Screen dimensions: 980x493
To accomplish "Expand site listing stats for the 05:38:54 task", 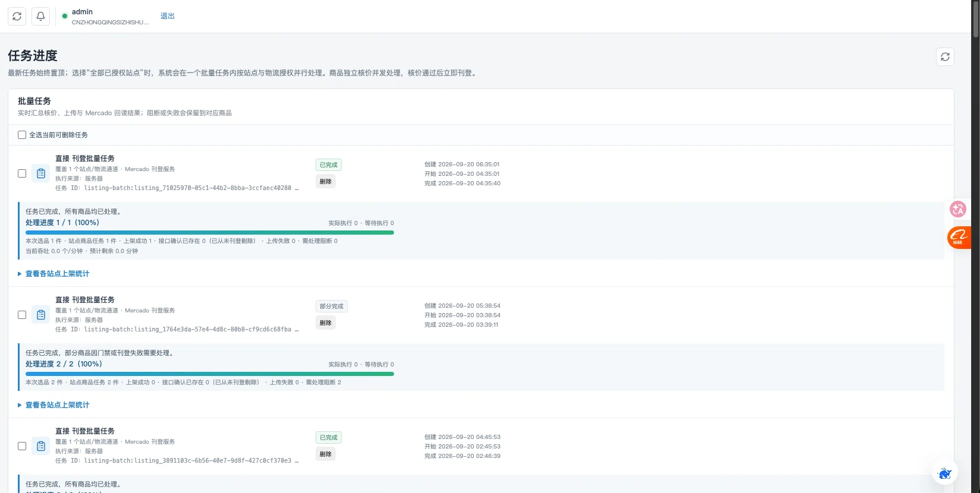I will coord(53,405).
